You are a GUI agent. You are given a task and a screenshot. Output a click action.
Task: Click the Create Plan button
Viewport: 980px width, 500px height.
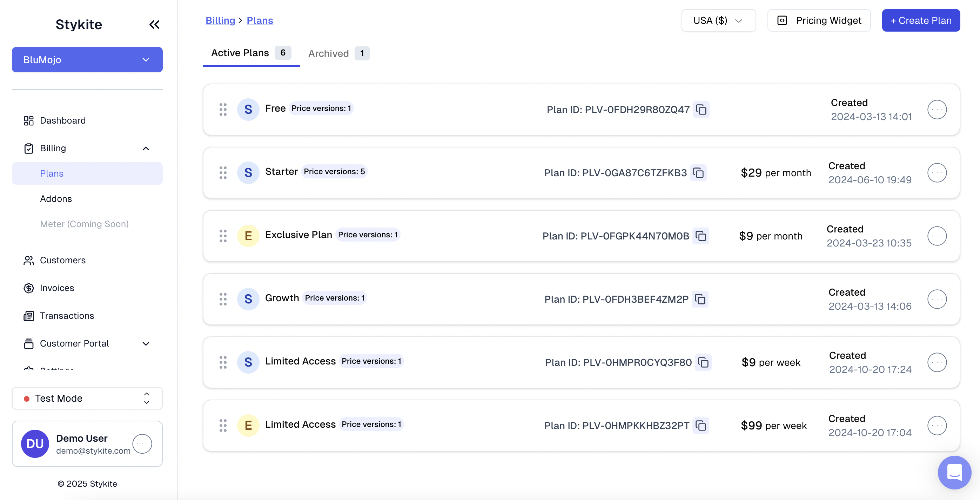(921, 21)
